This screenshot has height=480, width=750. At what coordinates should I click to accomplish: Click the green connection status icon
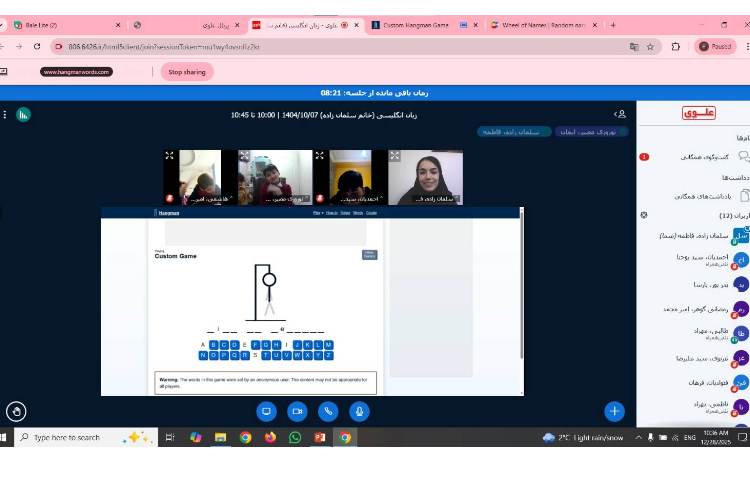click(x=23, y=115)
